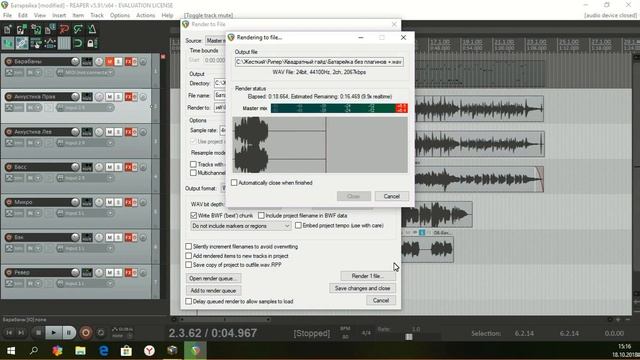Check Delay queued render to allow samples
The width and height of the screenshot is (640, 360).
point(189,301)
